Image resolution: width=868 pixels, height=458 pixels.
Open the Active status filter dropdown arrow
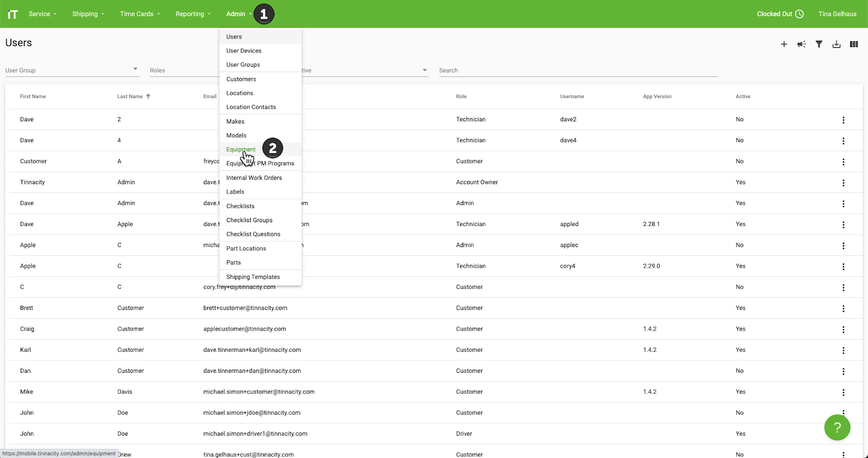425,70
